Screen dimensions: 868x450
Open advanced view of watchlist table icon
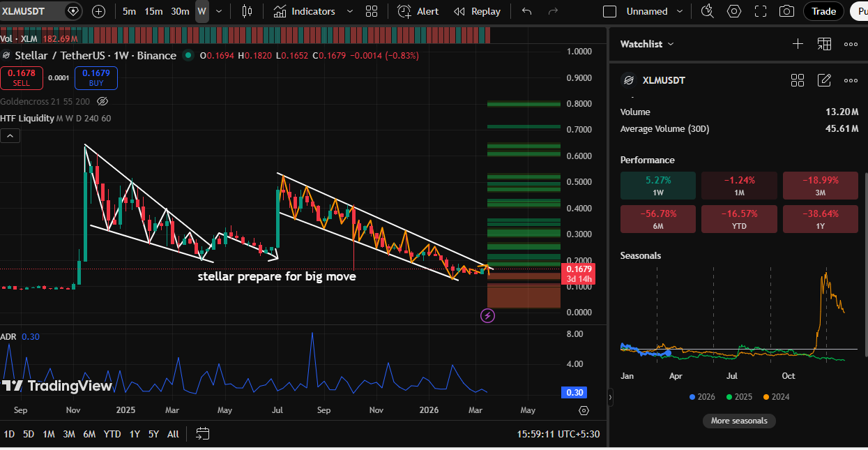[824, 44]
